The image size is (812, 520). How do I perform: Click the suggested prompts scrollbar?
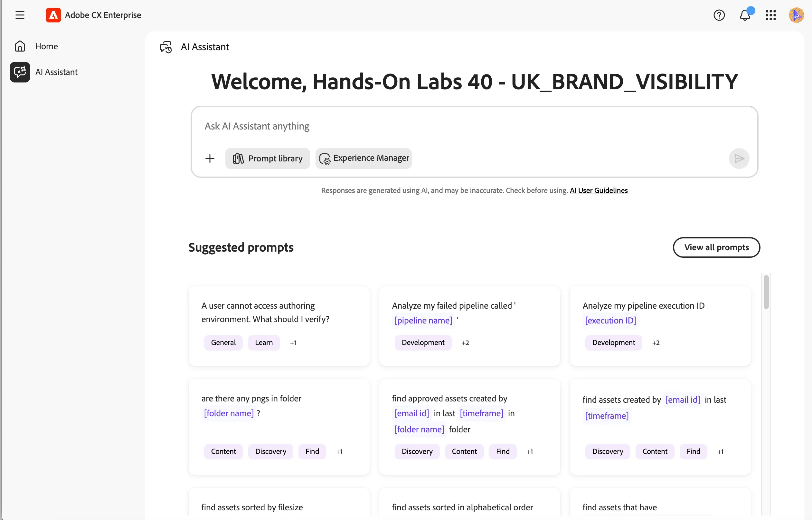[x=766, y=292]
